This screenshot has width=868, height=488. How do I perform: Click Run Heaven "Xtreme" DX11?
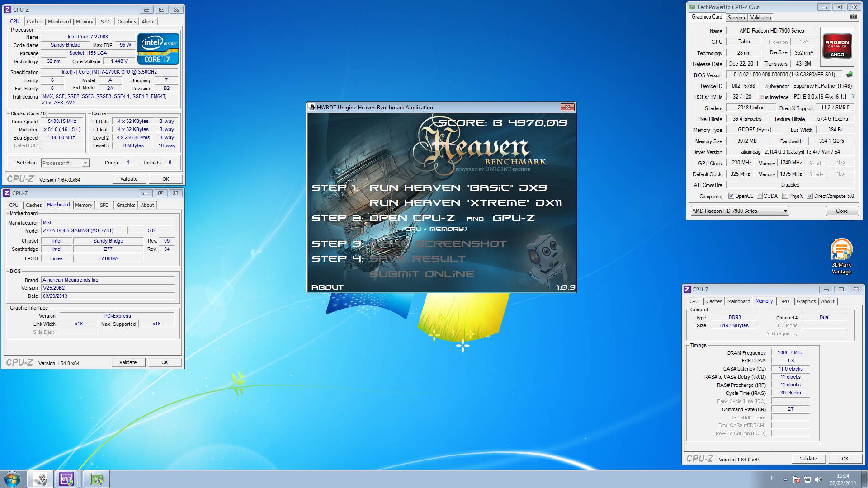[x=466, y=203]
